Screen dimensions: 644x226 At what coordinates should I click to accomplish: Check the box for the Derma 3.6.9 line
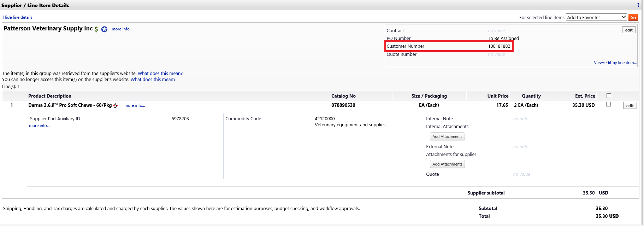point(608,104)
